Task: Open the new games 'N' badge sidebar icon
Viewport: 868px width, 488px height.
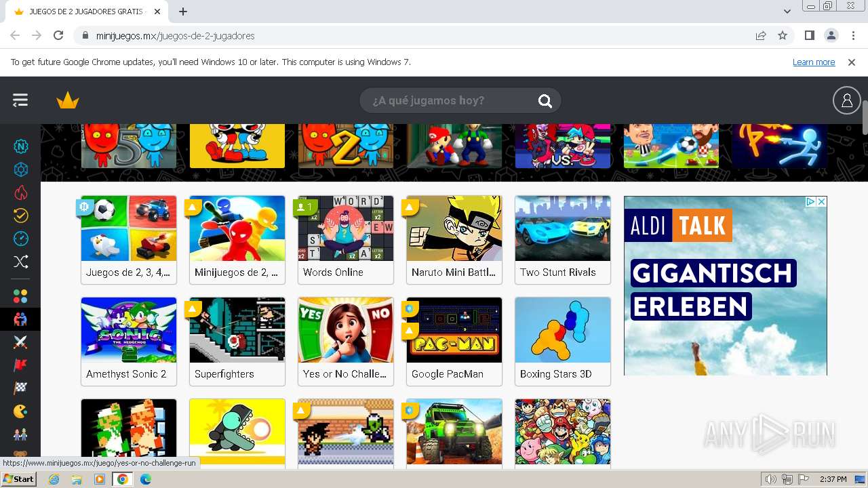Action: (21, 146)
